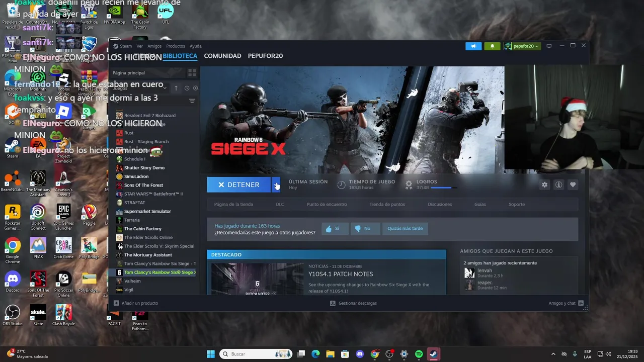This screenshot has height=362, width=644.
Task: Open Epic Games Launcher desktop shortcut
Action: point(63,217)
